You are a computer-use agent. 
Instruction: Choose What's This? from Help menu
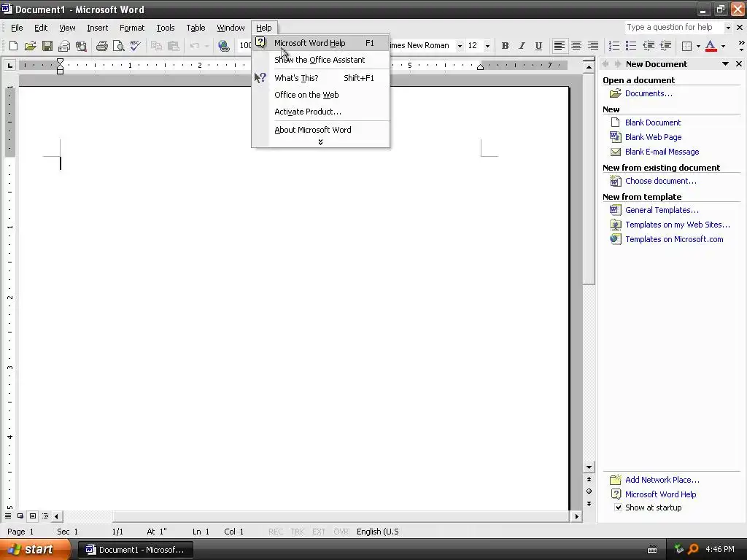pyautogui.click(x=321, y=77)
